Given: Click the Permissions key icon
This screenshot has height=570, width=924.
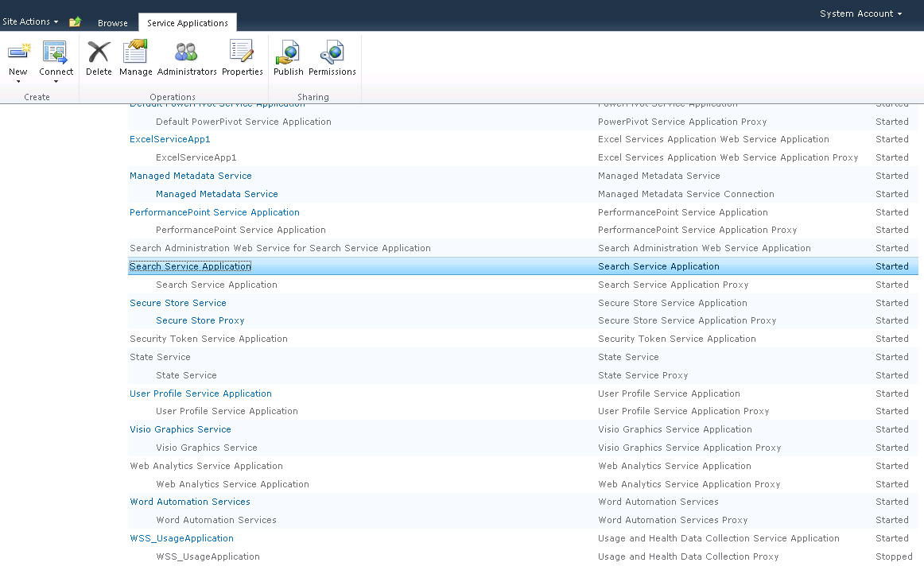Looking at the screenshot, I should pyautogui.click(x=332, y=52).
